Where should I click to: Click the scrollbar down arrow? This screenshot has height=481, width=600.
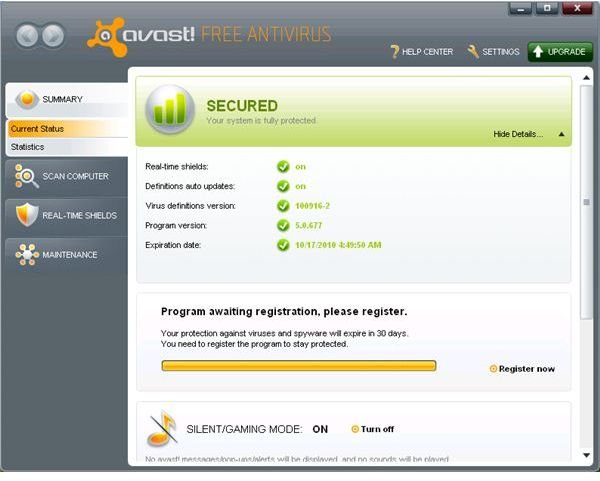point(586,455)
